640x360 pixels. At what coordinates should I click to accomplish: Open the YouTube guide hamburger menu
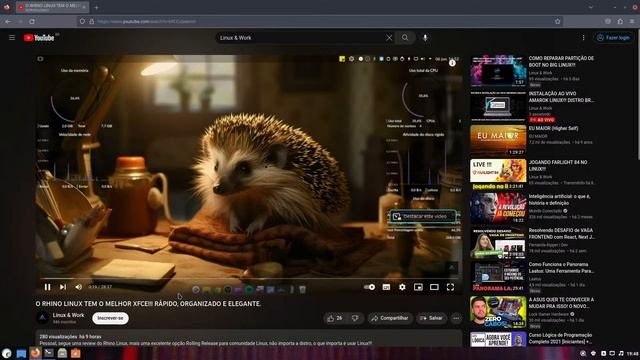point(12,38)
